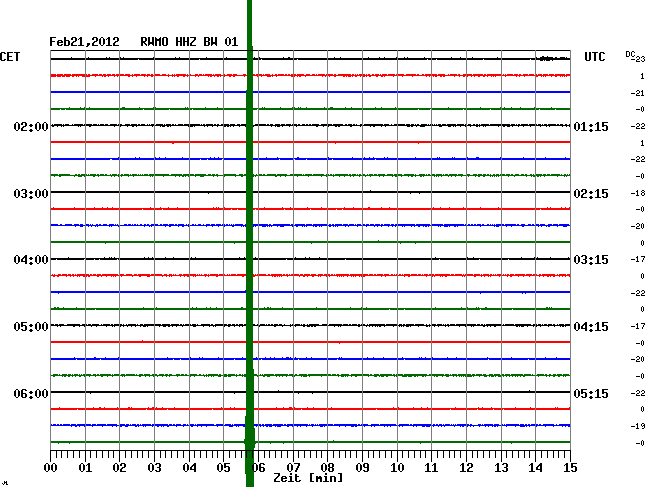Click the CET time zone label

click(x=10, y=57)
